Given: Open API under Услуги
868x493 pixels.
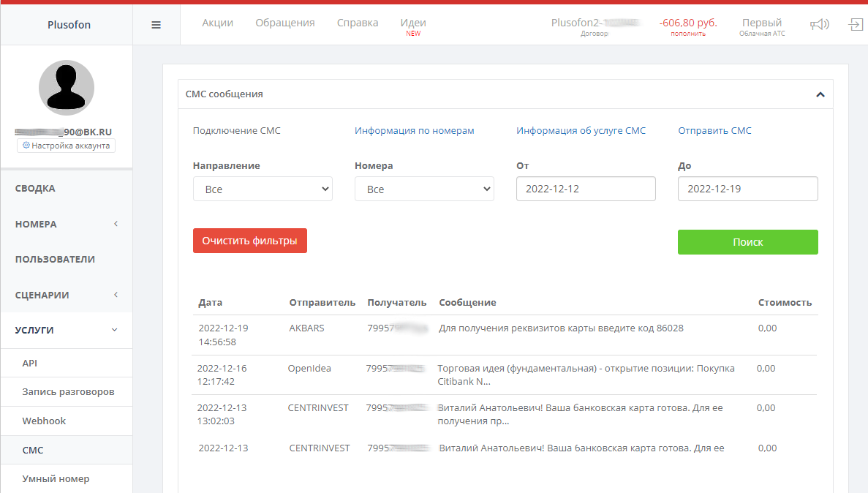Looking at the screenshot, I should pyautogui.click(x=29, y=364).
